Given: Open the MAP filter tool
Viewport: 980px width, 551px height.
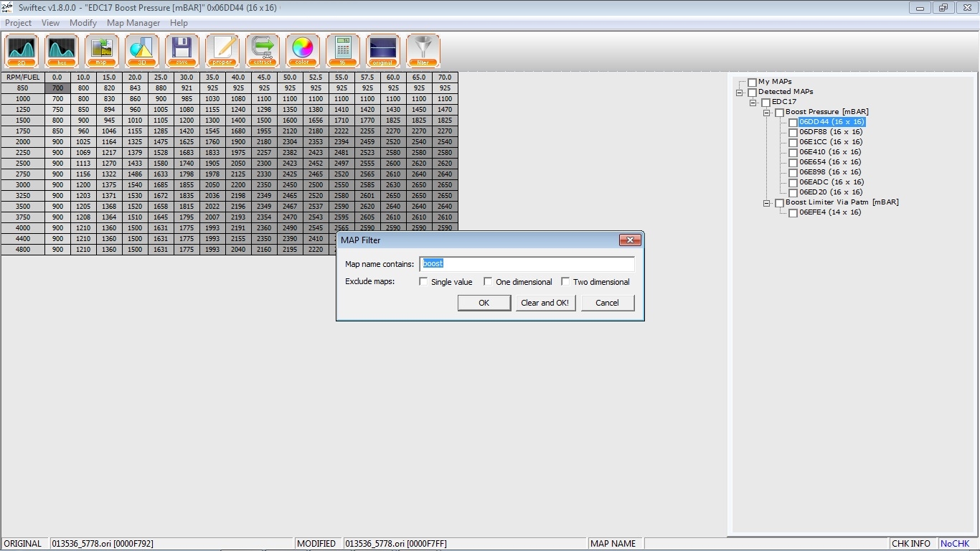Looking at the screenshot, I should pos(423,50).
